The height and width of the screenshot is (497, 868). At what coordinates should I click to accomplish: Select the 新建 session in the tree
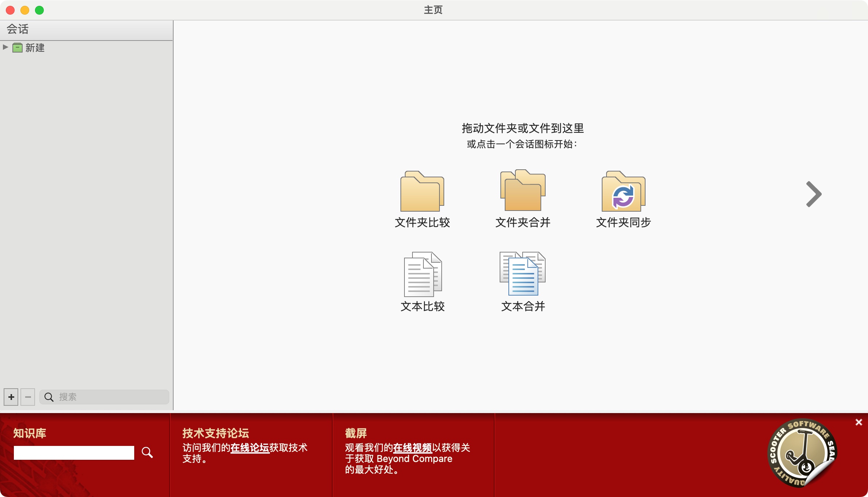click(35, 47)
